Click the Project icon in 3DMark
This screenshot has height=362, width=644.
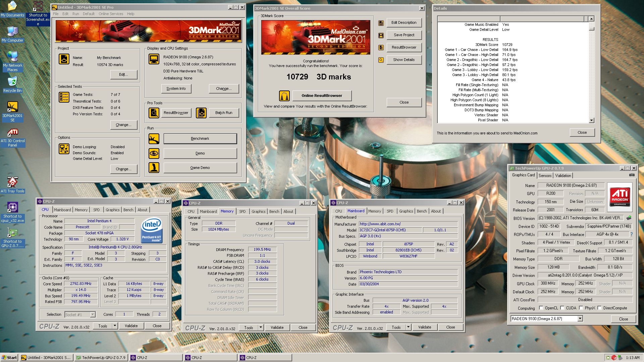click(x=64, y=59)
